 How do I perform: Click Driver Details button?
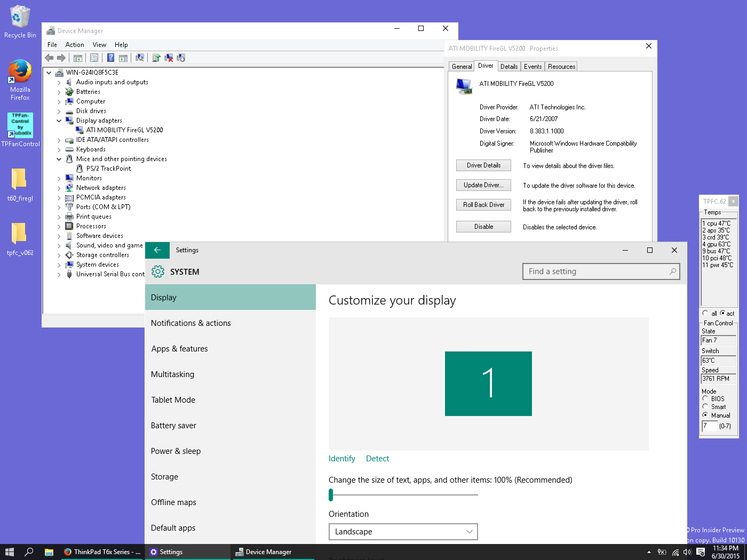(x=483, y=165)
